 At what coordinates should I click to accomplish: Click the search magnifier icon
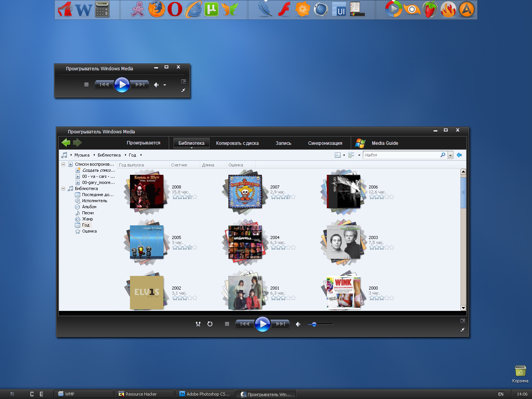[443, 155]
